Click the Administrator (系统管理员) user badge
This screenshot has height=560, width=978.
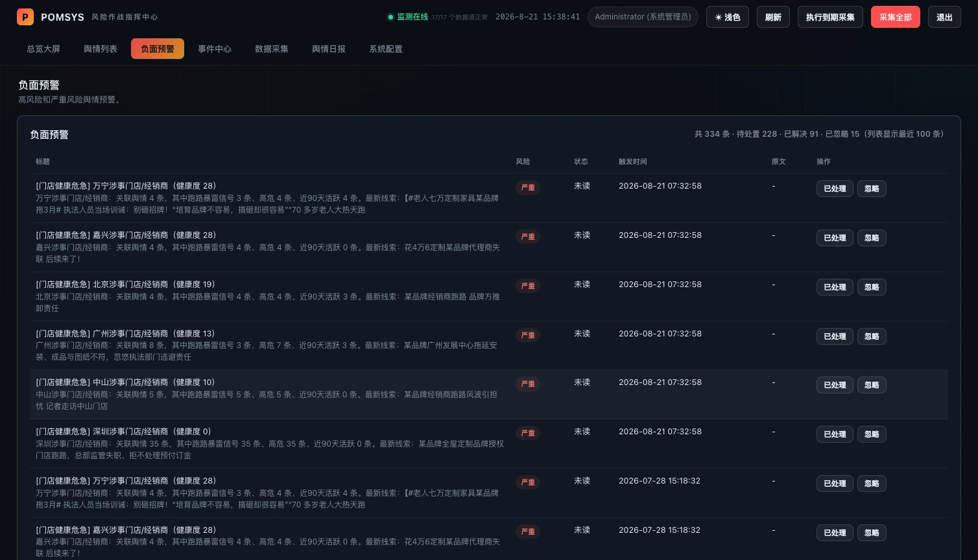(x=643, y=17)
